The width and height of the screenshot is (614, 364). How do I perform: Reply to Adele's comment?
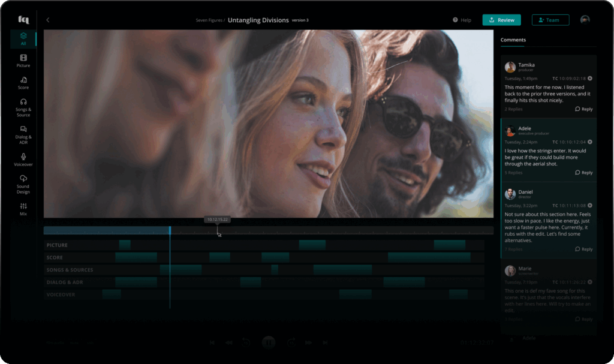tap(583, 173)
